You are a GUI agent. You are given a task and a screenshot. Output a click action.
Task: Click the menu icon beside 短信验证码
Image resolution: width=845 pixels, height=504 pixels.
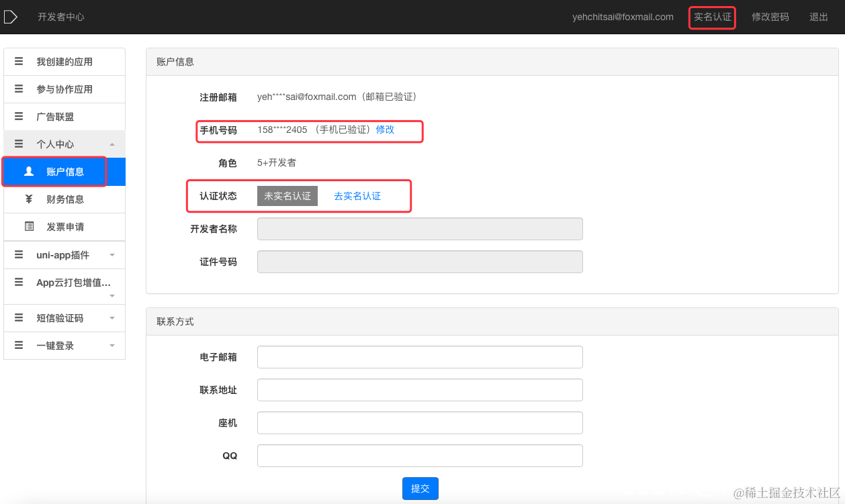(x=18, y=317)
